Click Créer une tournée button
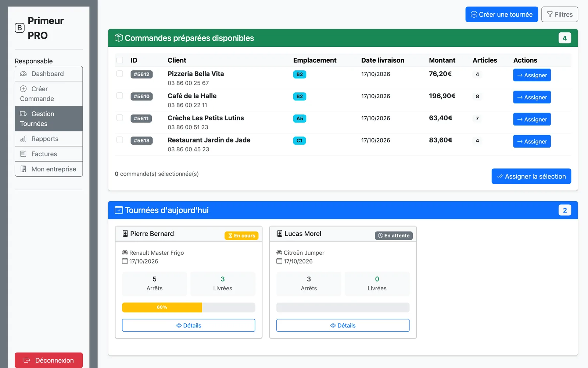This screenshot has width=588, height=368. point(502,14)
